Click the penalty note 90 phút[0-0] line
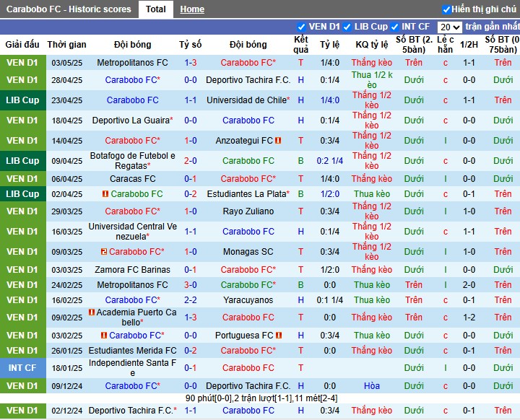Image resolution: width=520 pixels, height=420 pixels. pyautogui.click(x=261, y=398)
